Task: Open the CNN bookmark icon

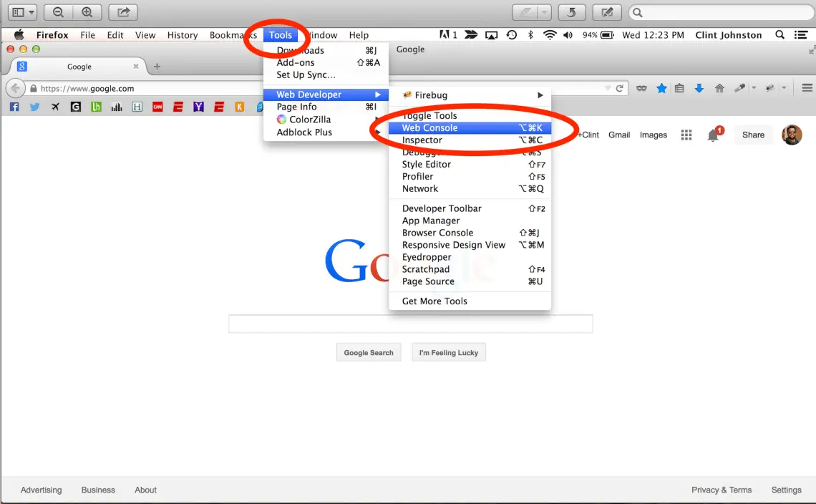Action: tap(157, 107)
